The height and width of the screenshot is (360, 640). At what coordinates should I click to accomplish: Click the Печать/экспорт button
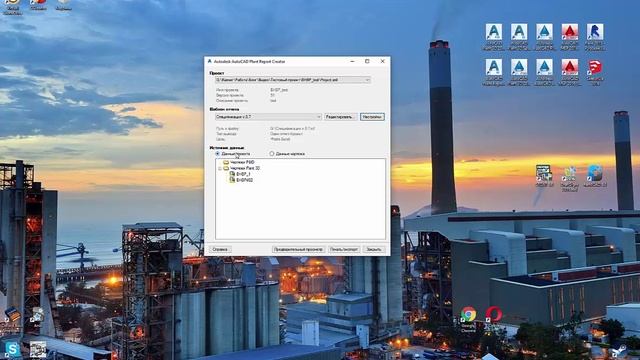[344, 249]
